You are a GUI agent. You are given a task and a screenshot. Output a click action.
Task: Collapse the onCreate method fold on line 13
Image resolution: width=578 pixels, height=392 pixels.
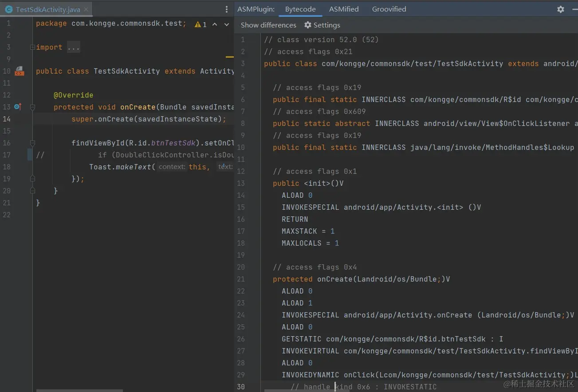tap(32, 107)
